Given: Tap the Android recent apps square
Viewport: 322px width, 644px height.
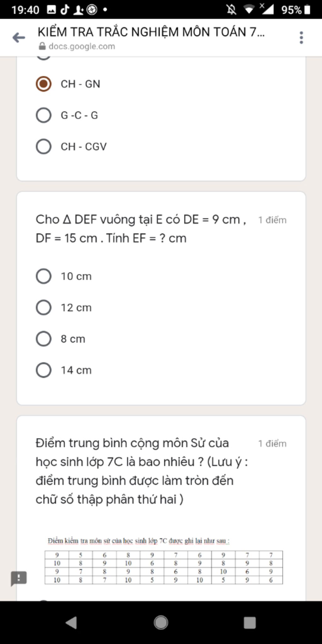Looking at the screenshot, I should point(250,623).
